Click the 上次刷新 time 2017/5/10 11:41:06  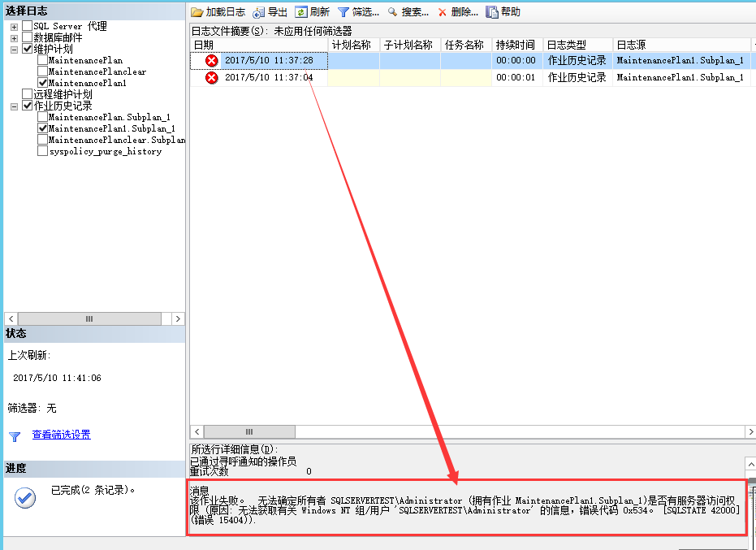pos(57,378)
